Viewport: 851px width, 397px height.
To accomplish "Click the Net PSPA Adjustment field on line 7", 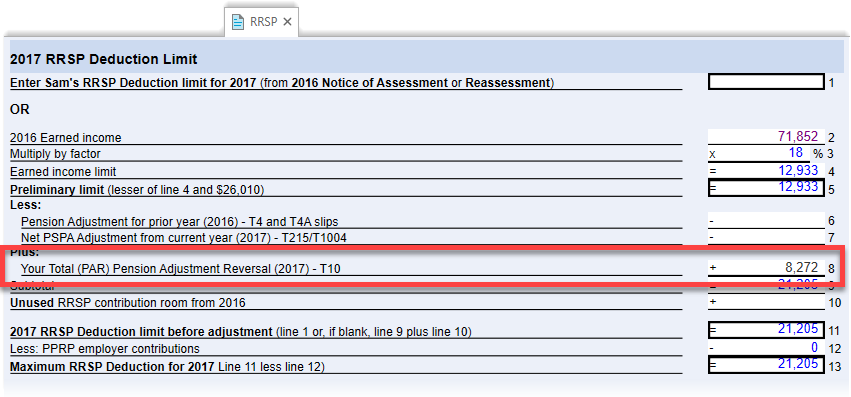I will (x=766, y=238).
